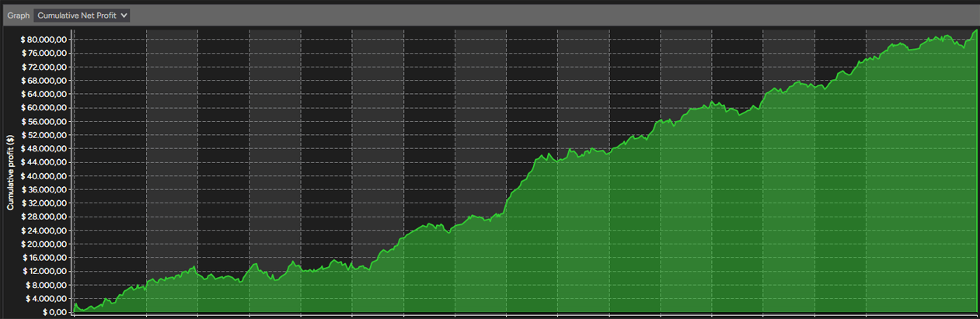980x319 pixels.
Task: Click the Graph label in the header
Action: pos(17,15)
